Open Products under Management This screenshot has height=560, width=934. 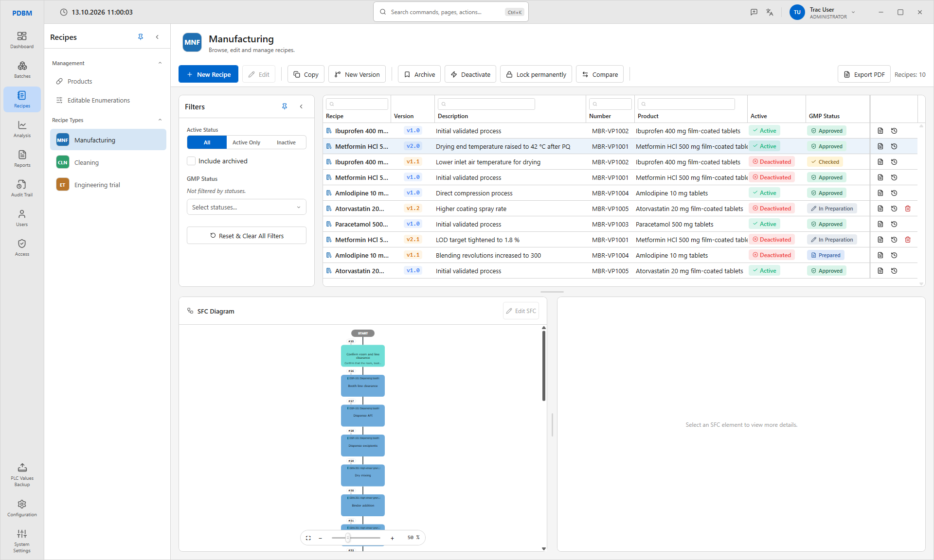[108, 81]
